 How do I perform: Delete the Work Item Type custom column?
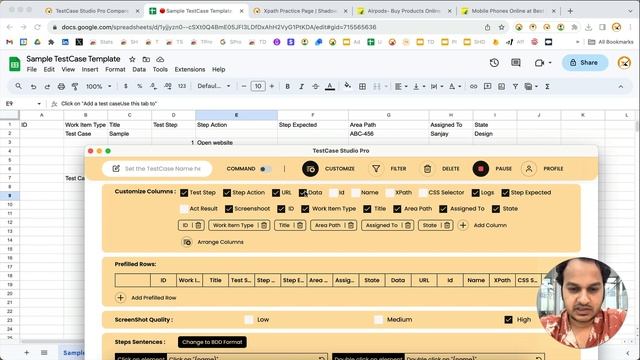pos(264,225)
